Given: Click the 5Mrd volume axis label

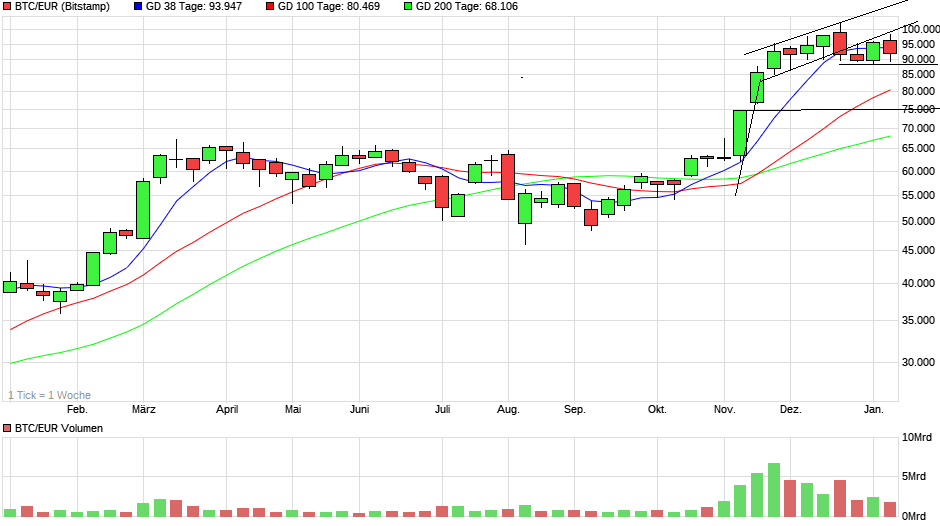Looking at the screenshot, I should point(914,477).
